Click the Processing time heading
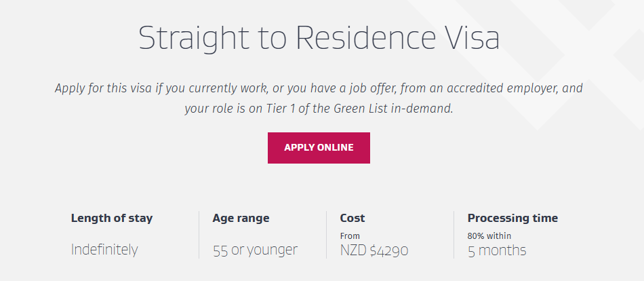Viewport: 644px width, 281px height. [x=512, y=218]
